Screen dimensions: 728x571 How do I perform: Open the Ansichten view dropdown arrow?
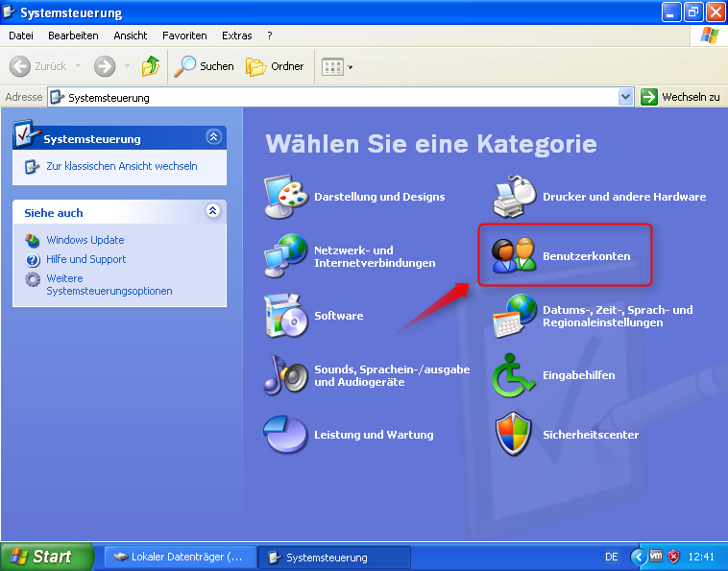(x=350, y=67)
